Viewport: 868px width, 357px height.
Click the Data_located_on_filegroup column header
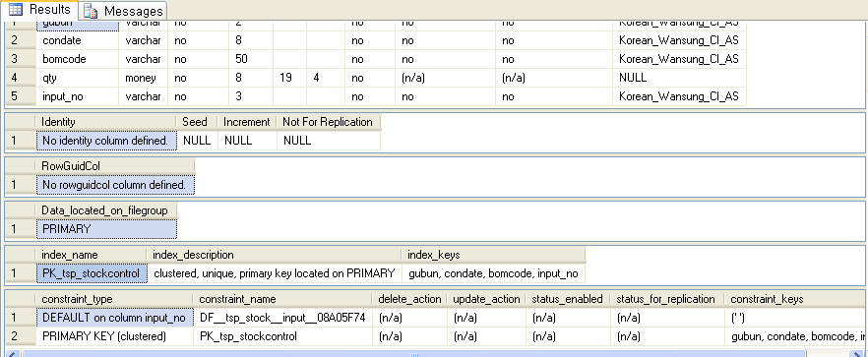pos(107,210)
